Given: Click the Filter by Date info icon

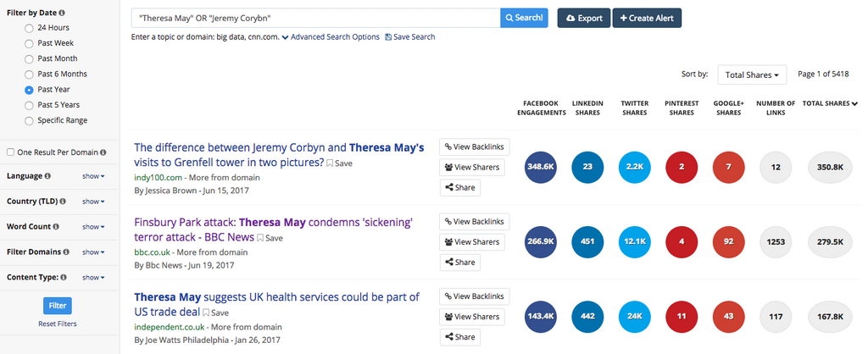Looking at the screenshot, I should pyautogui.click(x=64, y=14).
